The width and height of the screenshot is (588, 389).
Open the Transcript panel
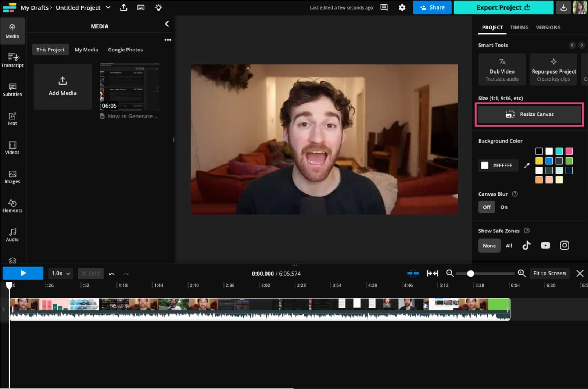pyautogui.click(x=12, y=60)
